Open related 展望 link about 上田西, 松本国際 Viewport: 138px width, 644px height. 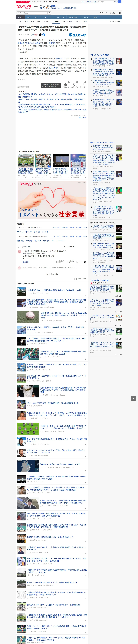coord(52,100)
